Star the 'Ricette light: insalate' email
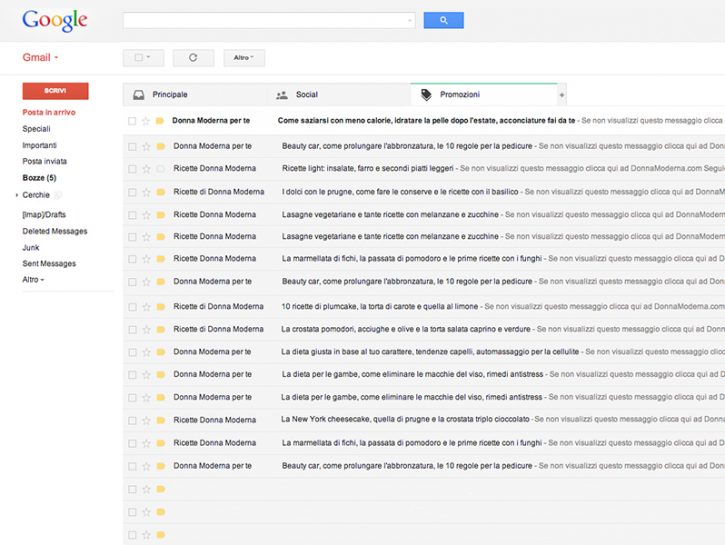Image resolution: width=725 pixels, height=545 pixels. (146, 169)
